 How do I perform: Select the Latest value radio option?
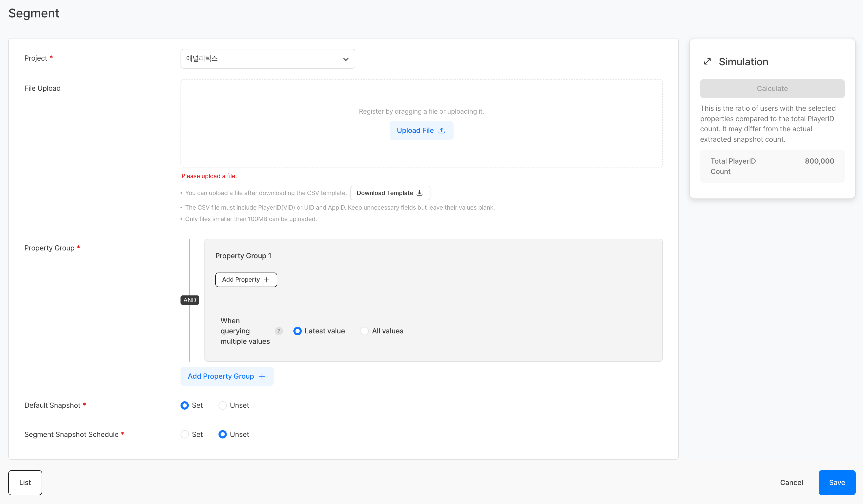297,331
